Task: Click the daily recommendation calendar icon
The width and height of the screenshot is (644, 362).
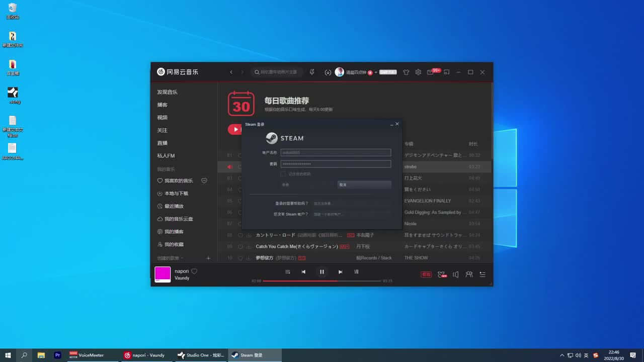Action: click(241, 104)
